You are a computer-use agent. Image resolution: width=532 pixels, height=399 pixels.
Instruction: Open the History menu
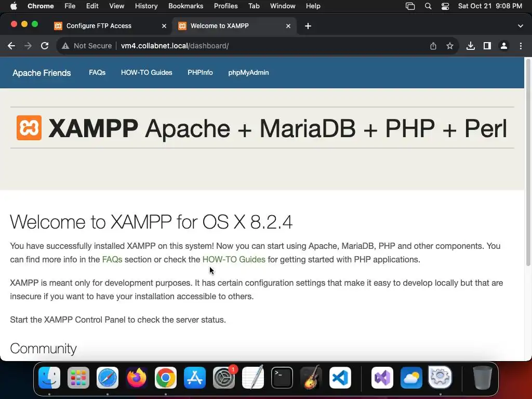[146, 6]
